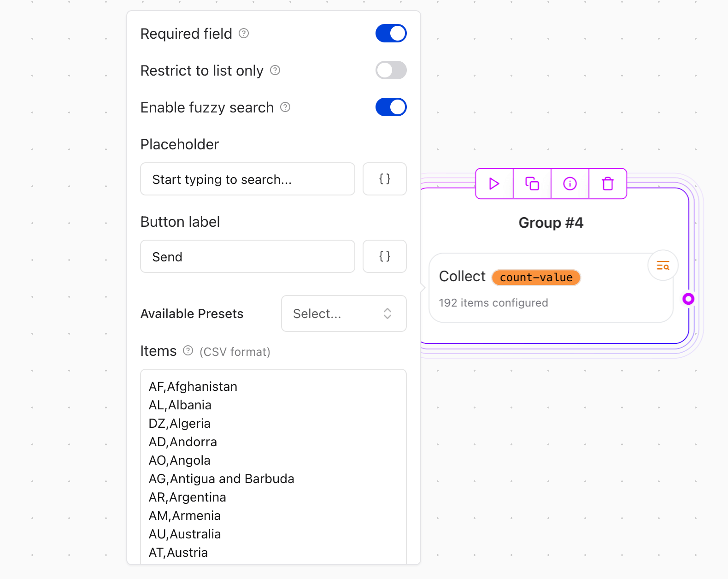The image size is (728, 579).
Task: Click the AG,Antigua and Barbuda line
Action: click(222, 479)
